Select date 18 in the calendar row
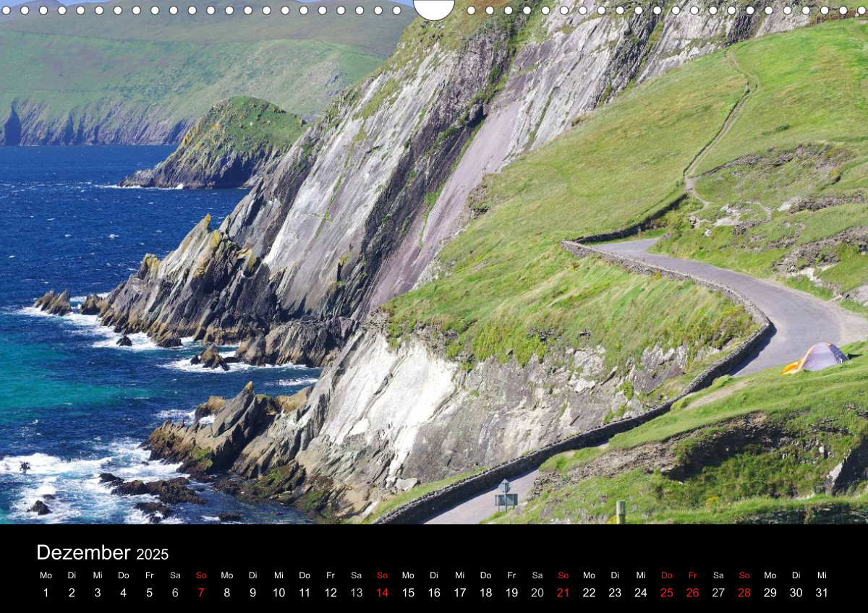Viewport: 868px width, 613px height. click(485, 593)
